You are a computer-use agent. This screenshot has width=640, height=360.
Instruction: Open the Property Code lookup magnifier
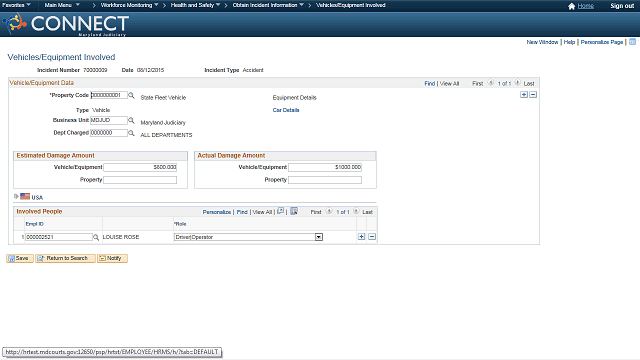click(x=131, y=95)
